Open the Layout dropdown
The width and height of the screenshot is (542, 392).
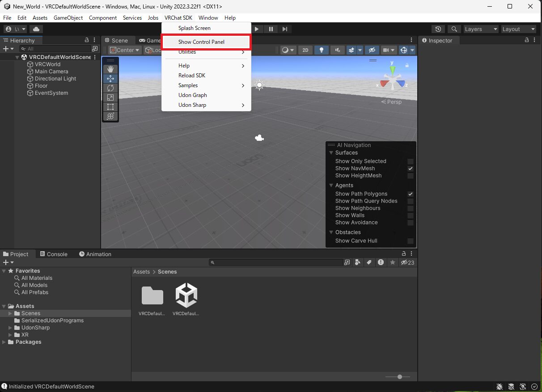coord(518,29)
